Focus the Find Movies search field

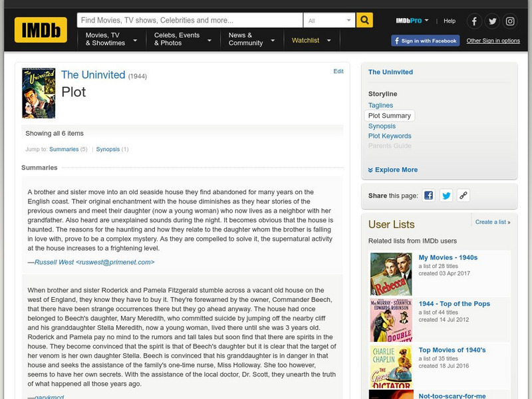[x=190, y=21]
